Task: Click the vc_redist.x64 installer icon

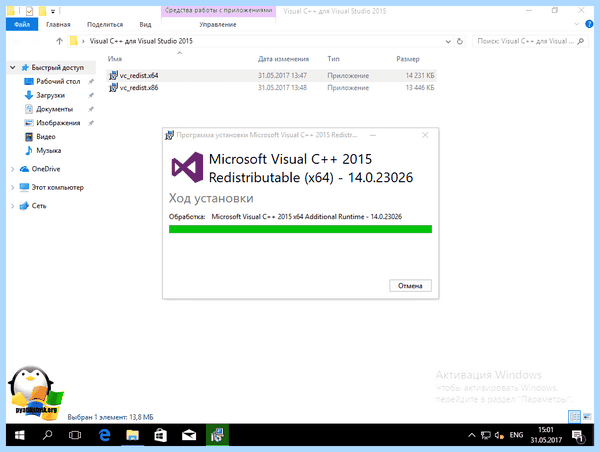Action: [113, 75]
